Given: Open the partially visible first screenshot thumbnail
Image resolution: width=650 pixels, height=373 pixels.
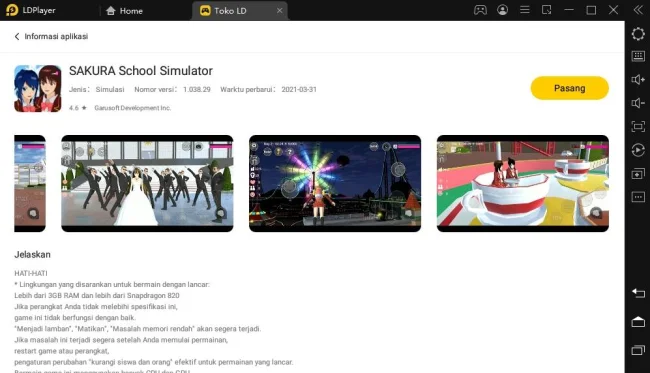Looking at the screenshot, I should coord(30,183).
